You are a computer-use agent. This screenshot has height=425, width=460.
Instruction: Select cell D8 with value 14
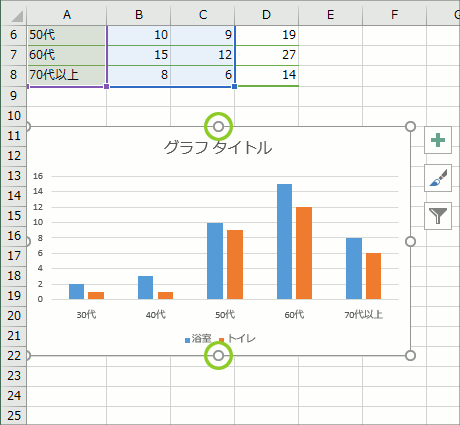point(267,75)
